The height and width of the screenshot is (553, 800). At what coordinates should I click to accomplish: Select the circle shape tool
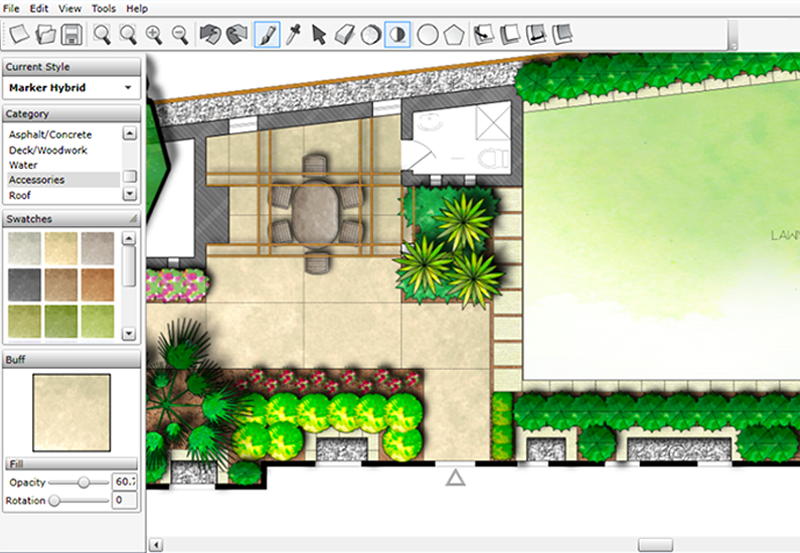[428, 35]
